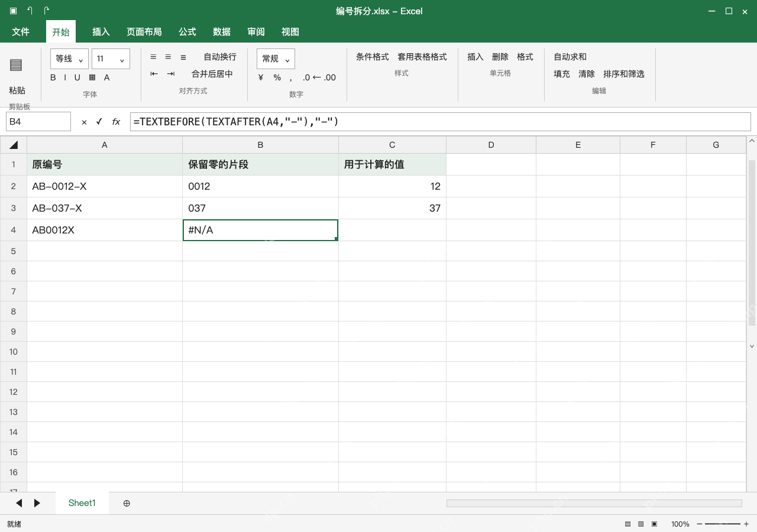Click the horizontal scrollbar beside the sheet tabs
This screenshot has width=757, height=532.
click(x=594, y=503)
